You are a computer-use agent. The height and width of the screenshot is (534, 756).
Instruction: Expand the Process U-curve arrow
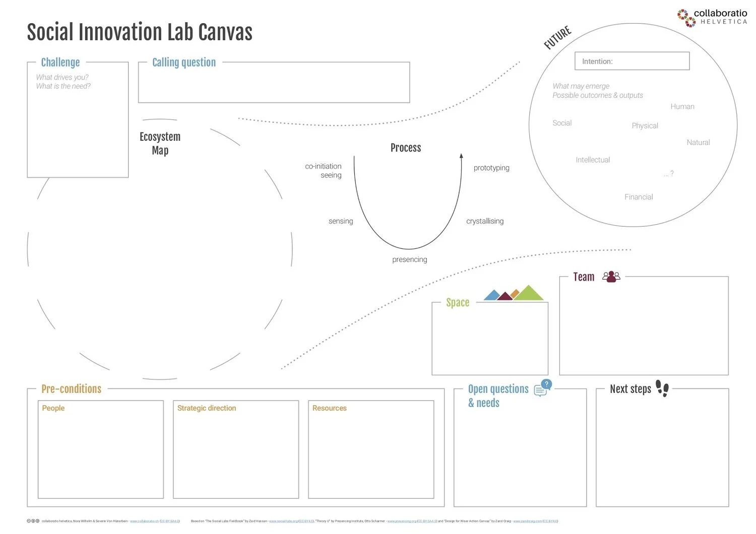[407, 202]
